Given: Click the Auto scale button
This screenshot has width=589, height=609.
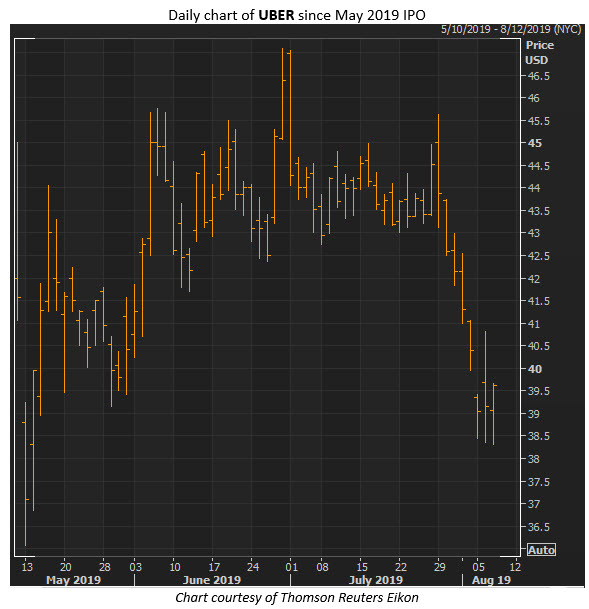Looking at the screenshot, I should coord(541,550).
